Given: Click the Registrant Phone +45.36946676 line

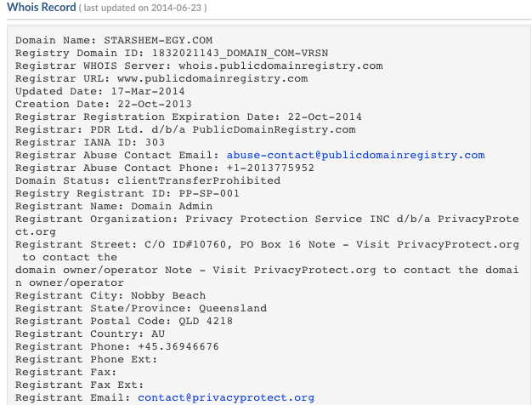Looking at the screenshot, I should pyautogui.click(x=117, y=346).
